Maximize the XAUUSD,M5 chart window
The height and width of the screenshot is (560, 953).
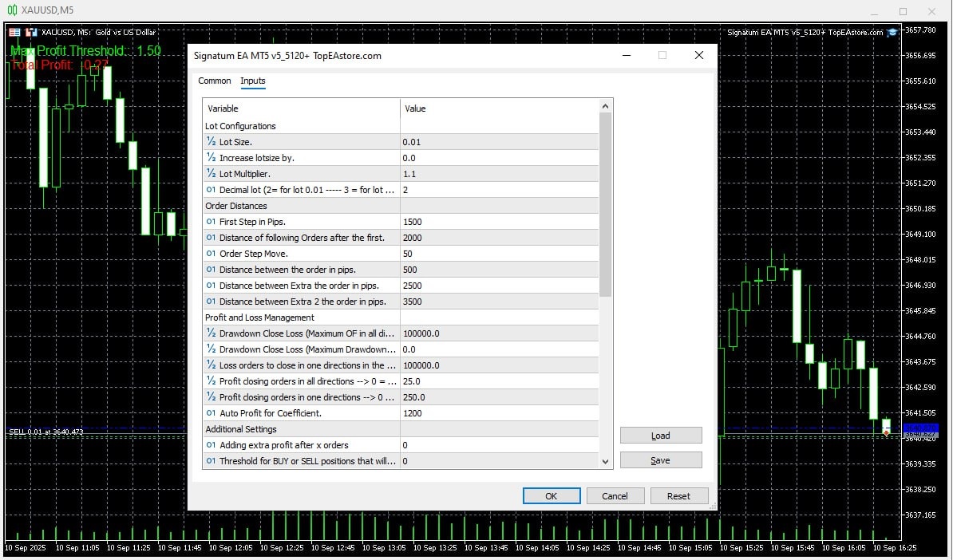coord(904,11)
